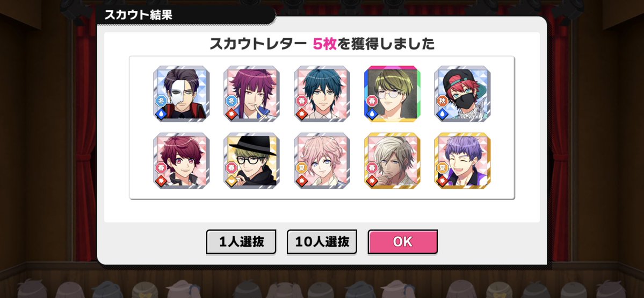Tap the teal-haired spring character card

322,94
